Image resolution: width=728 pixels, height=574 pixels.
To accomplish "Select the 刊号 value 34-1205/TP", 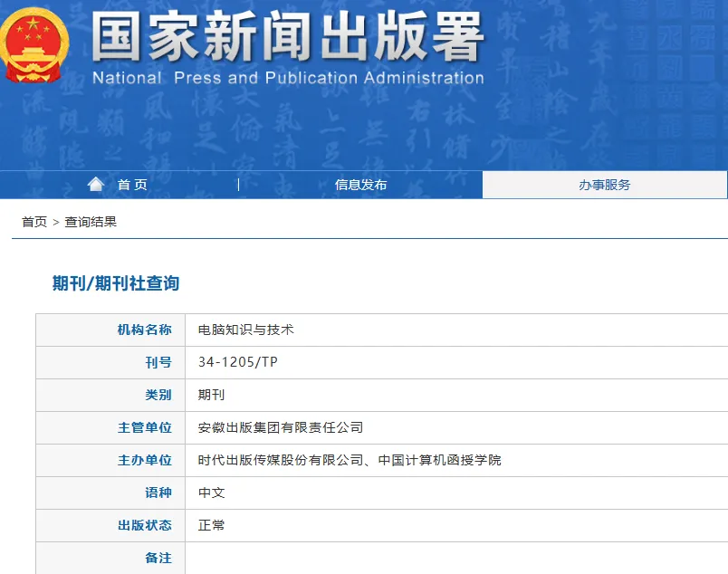I will (x=237, y=361).
